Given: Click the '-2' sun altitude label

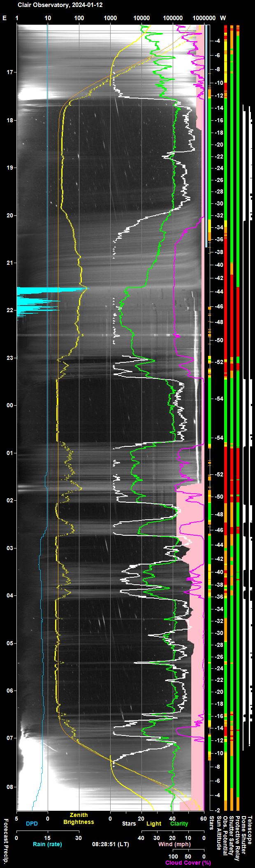Looking at the screenshot, I should 218,810.
